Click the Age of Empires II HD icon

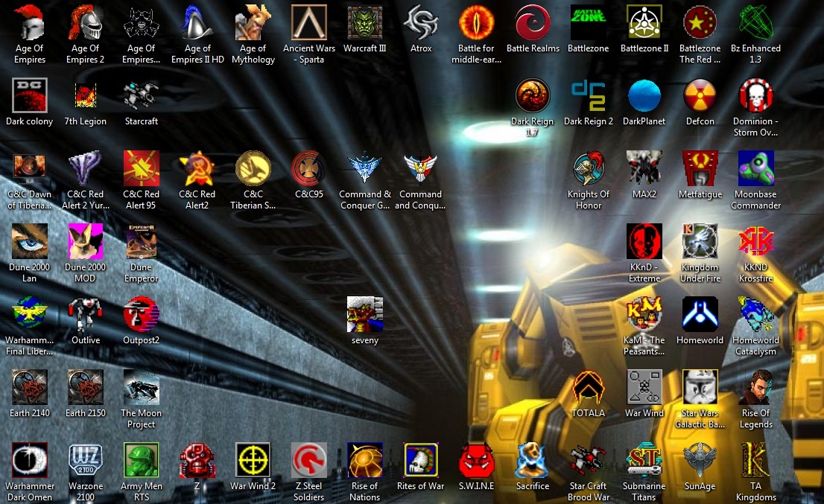(x=197, y=23)
